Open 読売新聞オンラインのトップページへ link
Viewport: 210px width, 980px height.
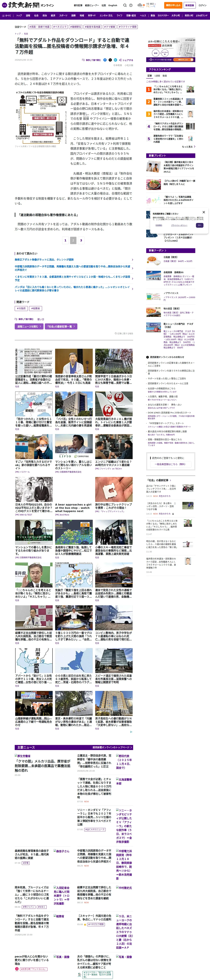(x=112, y=747)
